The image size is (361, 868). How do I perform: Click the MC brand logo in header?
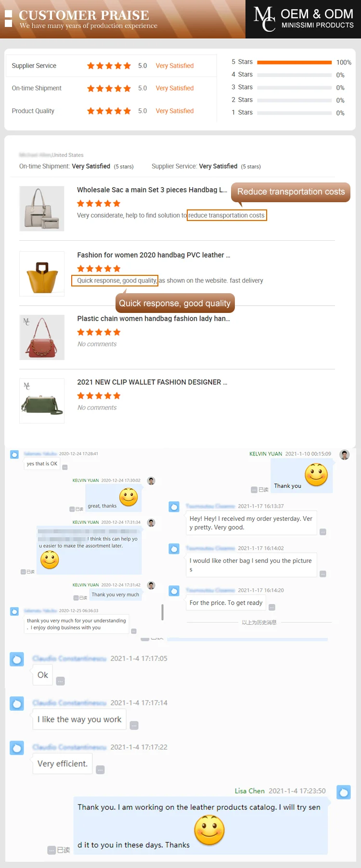[x=265, y=19]
